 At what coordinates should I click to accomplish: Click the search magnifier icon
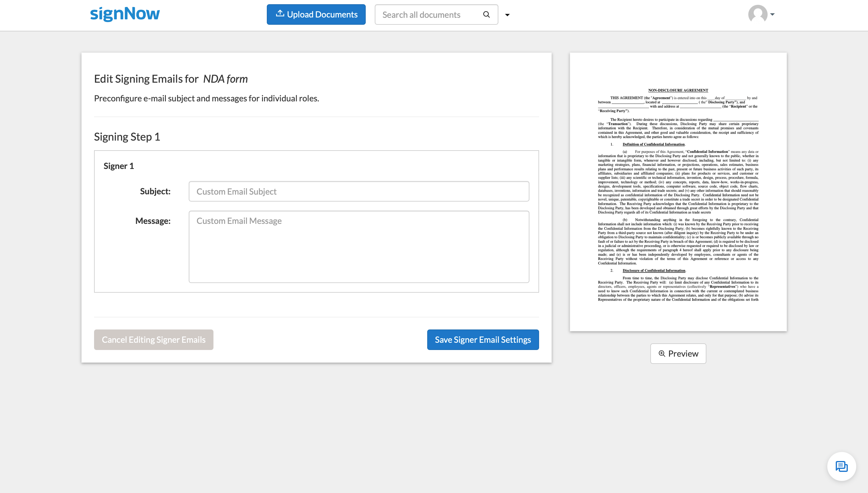coord(487,14)
